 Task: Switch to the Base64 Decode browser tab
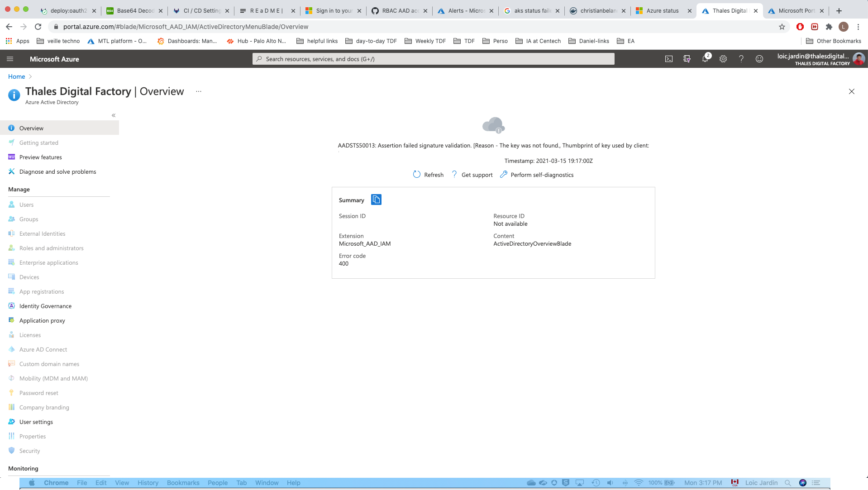click(x=135, y=10)
